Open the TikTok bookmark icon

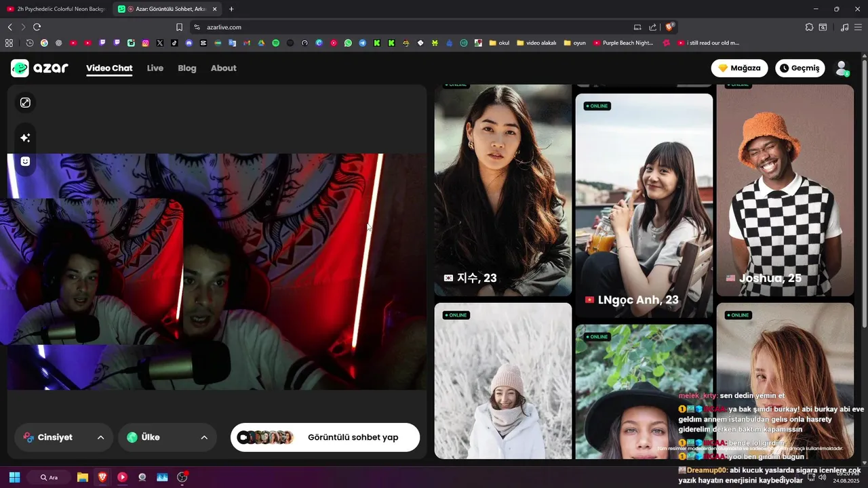[x=174, y=43]
